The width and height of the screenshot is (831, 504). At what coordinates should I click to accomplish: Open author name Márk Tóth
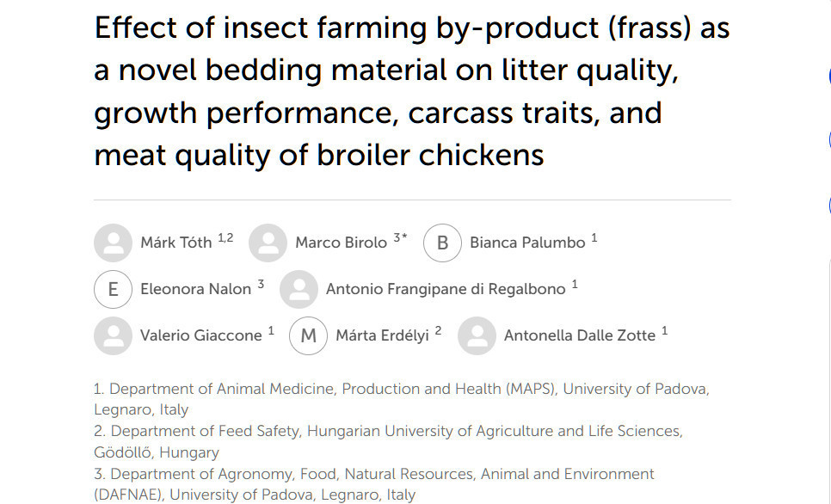(x=176, y=243)
